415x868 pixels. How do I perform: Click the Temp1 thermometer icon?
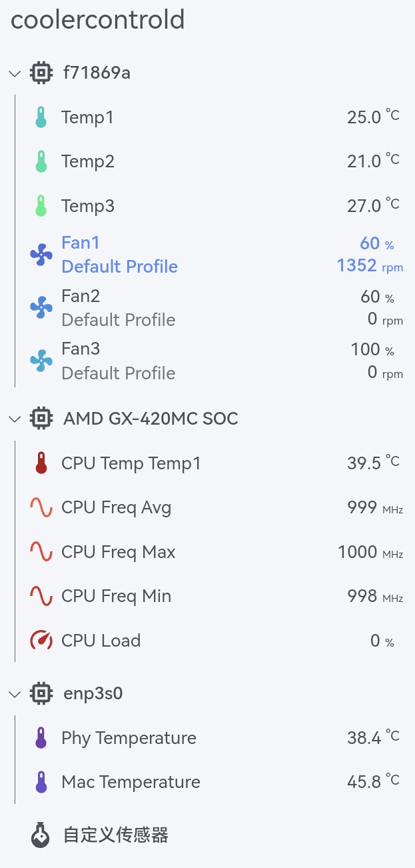41,116
